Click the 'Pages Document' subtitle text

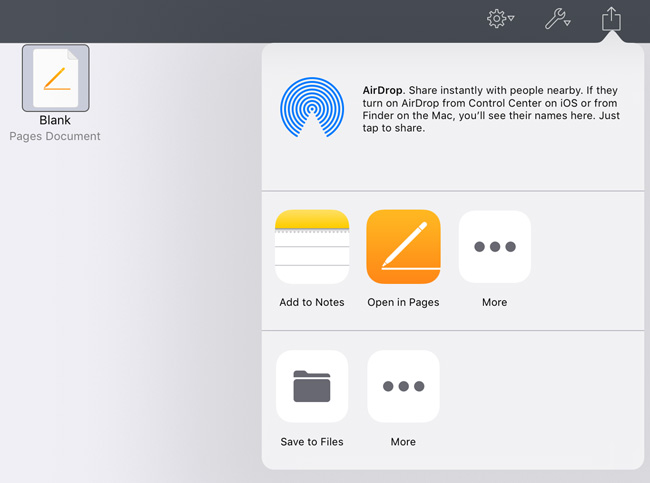pyautogui.click(x=55, y=136)
